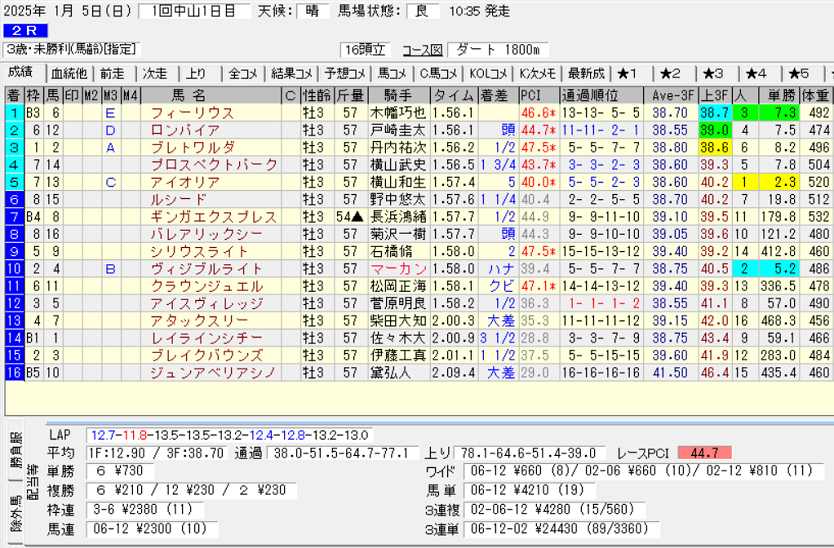This screenshot has height=548, width=834.
Task: Click the 2R race number label
Action: click(22, 31)
